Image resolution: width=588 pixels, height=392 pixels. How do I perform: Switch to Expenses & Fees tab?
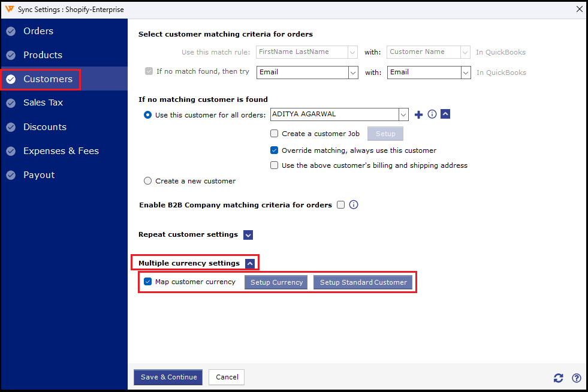[61, 151]
